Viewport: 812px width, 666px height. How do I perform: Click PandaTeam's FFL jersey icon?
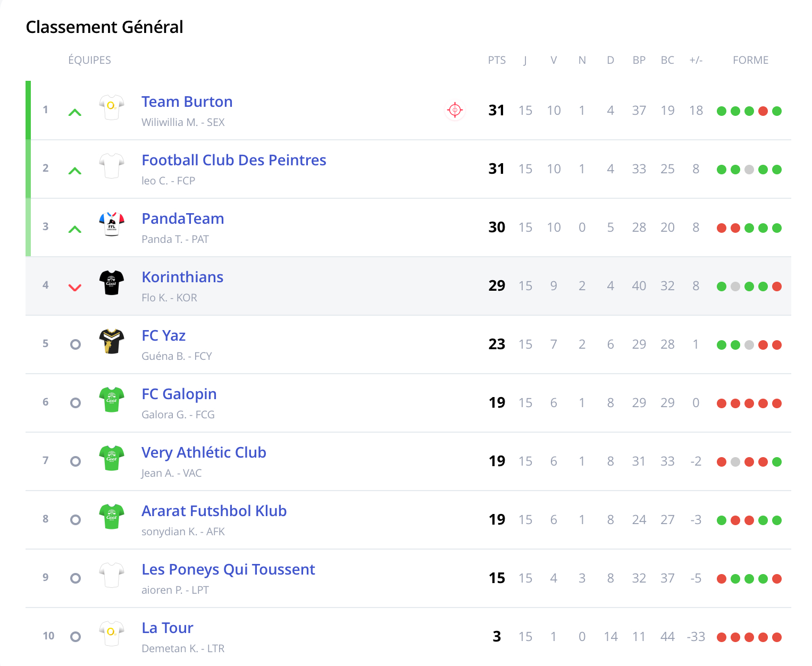point(112,224)
